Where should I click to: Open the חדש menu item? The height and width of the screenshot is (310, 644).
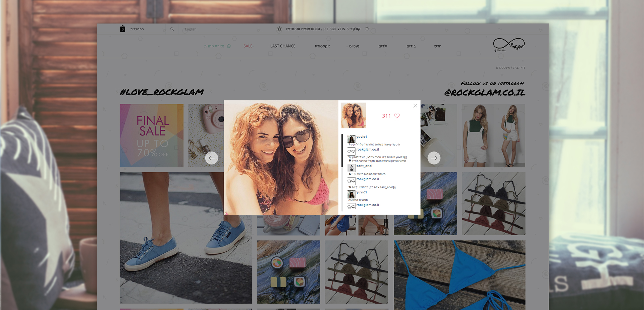pos(438,46)
